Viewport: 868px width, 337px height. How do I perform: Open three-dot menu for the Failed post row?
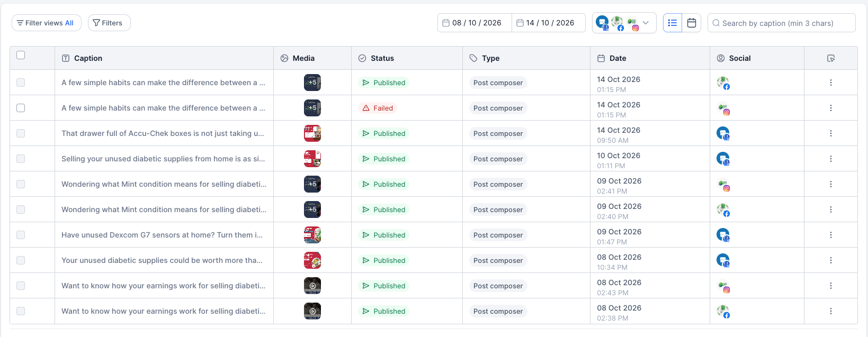tap(831, 108)
